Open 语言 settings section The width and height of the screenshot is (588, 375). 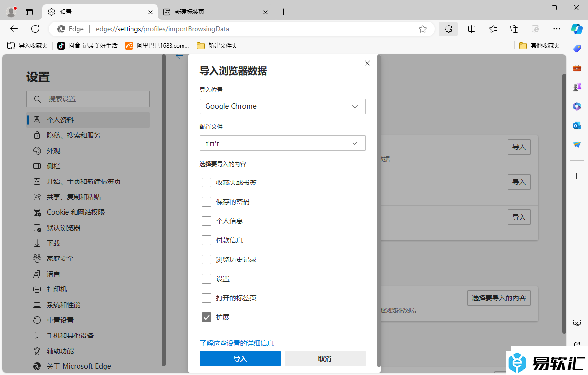coord(88,274)
